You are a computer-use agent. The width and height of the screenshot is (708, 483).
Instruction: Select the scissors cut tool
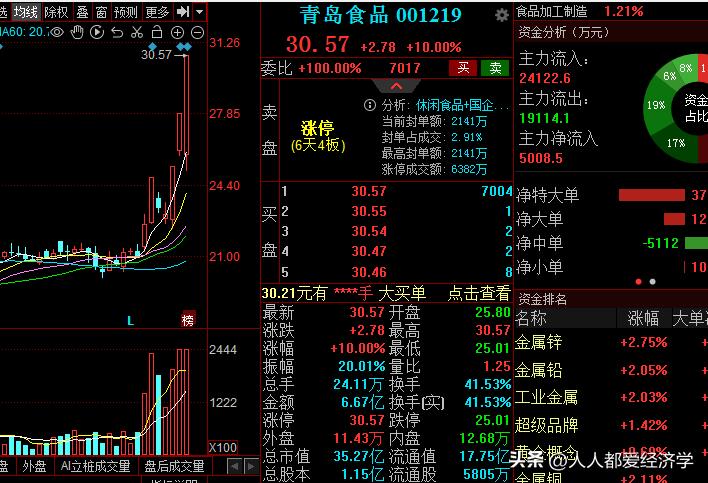coord(137,32)
